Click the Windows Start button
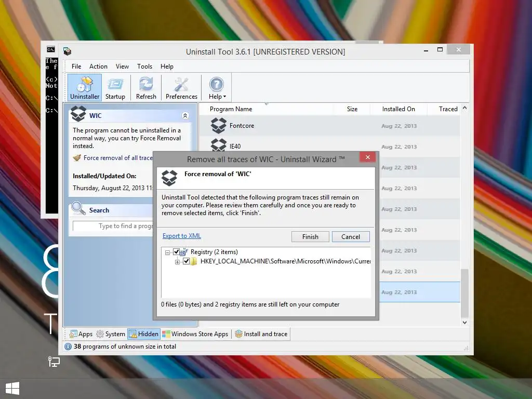This screenshot has height=399, width=532. 12,389
